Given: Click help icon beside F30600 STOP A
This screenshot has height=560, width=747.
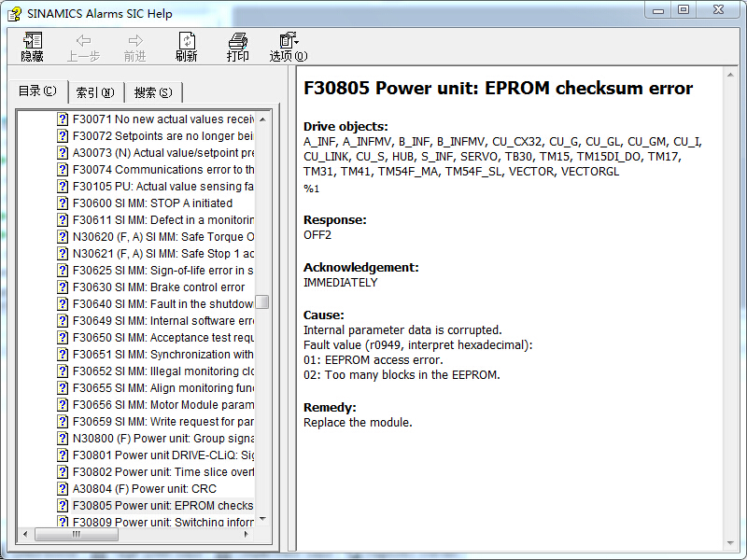Looking at the screenshot, I should (63, 203).
